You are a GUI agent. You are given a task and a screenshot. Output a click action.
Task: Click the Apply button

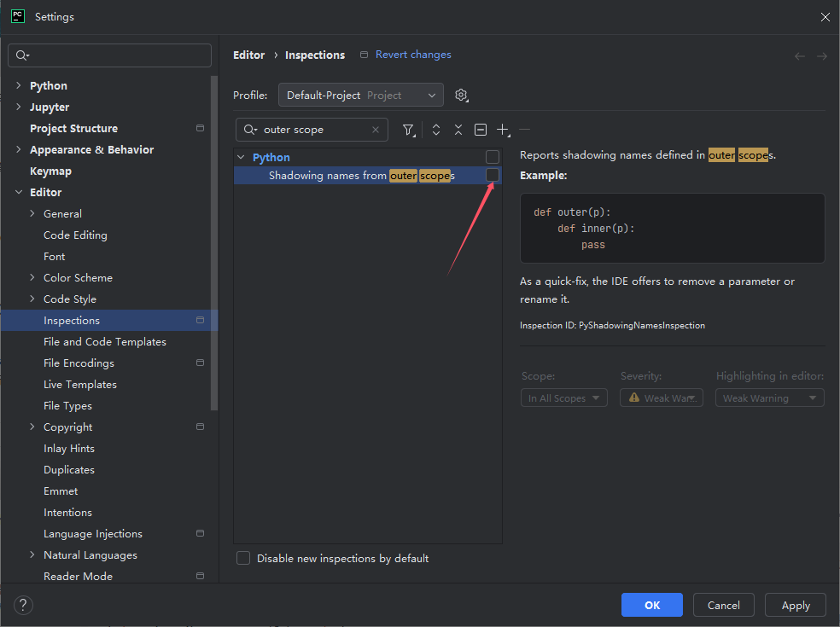tap(795, 605)
